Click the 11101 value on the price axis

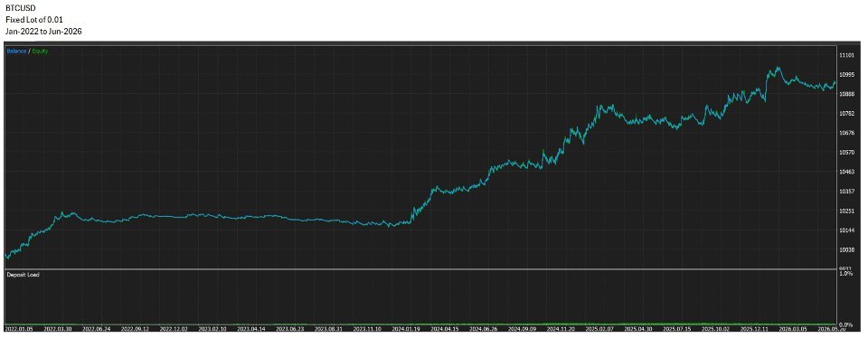coord(847,55)
